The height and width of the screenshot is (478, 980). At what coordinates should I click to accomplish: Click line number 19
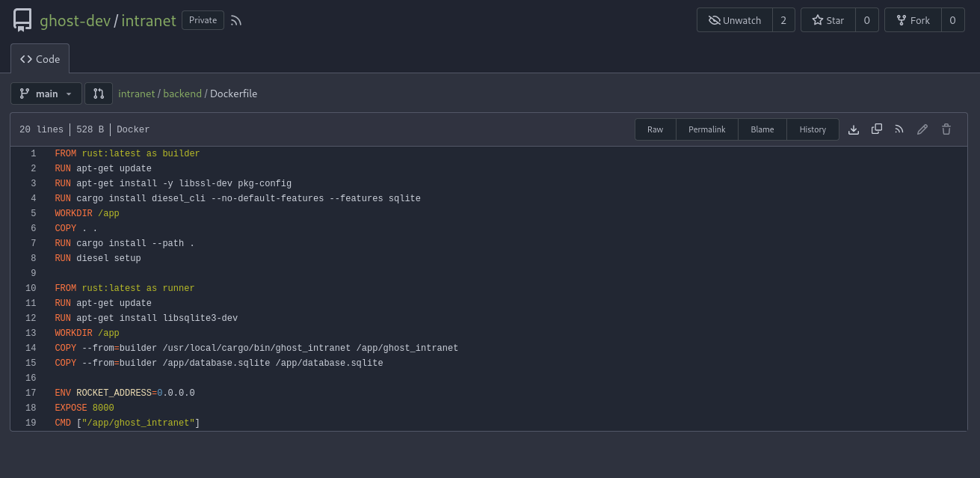click(31, 423)
